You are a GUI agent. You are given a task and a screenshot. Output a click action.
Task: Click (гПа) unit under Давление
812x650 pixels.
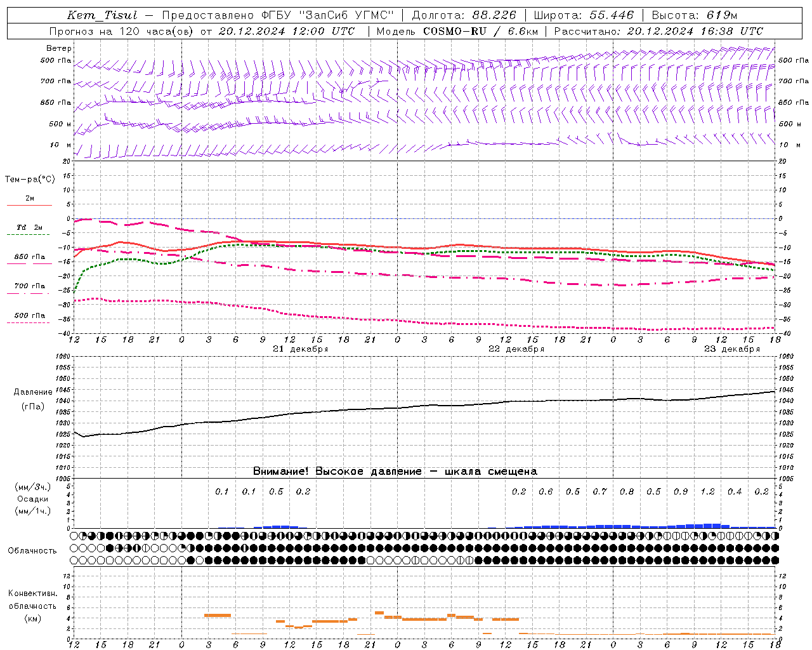pos(33,406)
